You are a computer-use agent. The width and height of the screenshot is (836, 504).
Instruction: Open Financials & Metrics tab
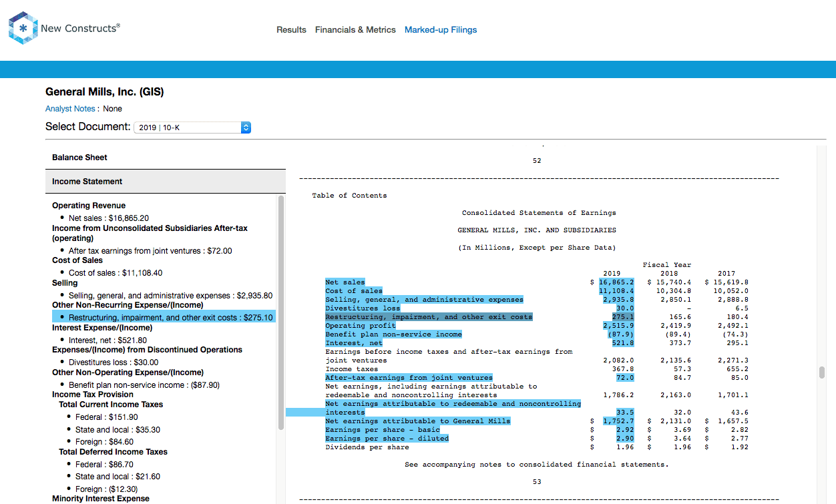[355, 29]
